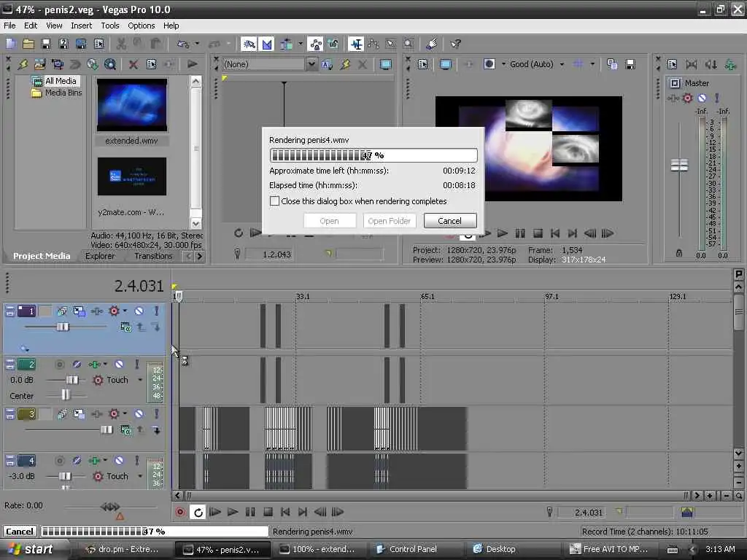747x560 pixels.
Task: Open track 2 Touch automation mode dropdown
Action: 140,380
